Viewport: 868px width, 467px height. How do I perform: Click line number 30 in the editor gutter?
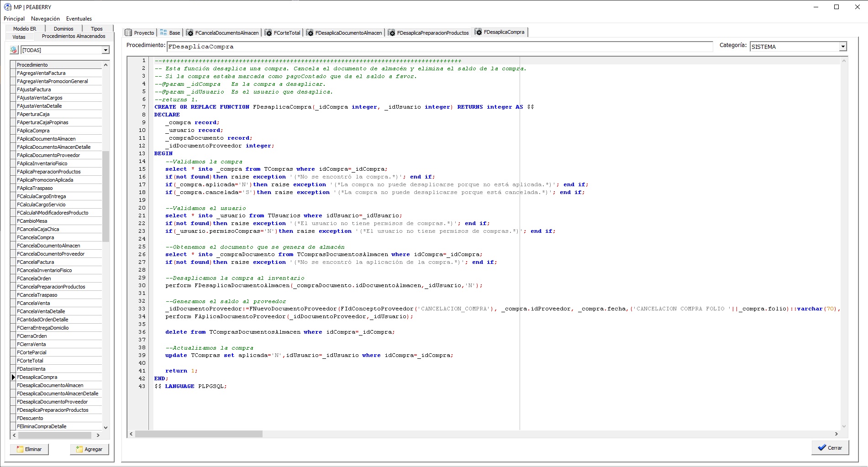click(x=142, y=286)
